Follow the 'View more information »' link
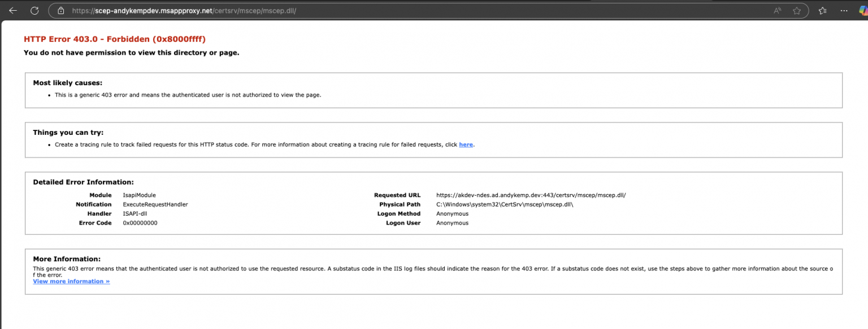868x329 pixels. (71, 281)
